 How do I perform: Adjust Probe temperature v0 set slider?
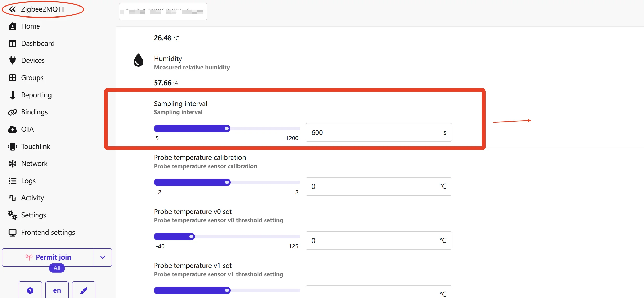[227, 237]
